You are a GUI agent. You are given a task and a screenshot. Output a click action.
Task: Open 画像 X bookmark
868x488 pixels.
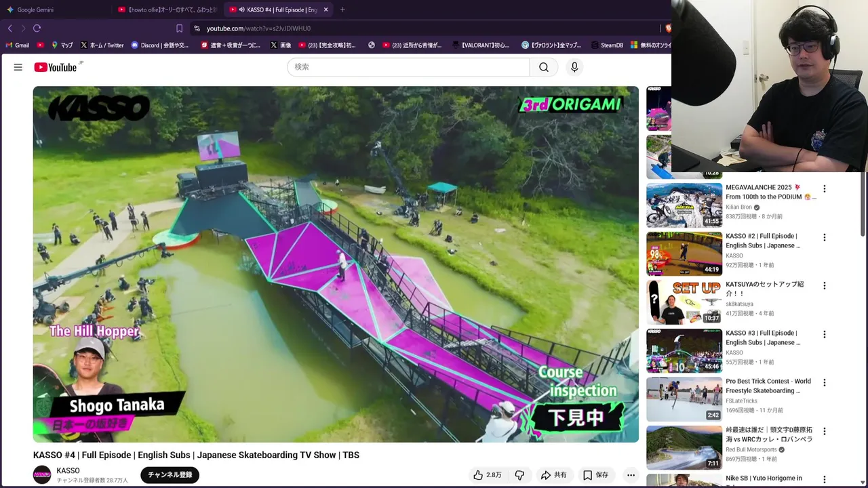[281, 45]
